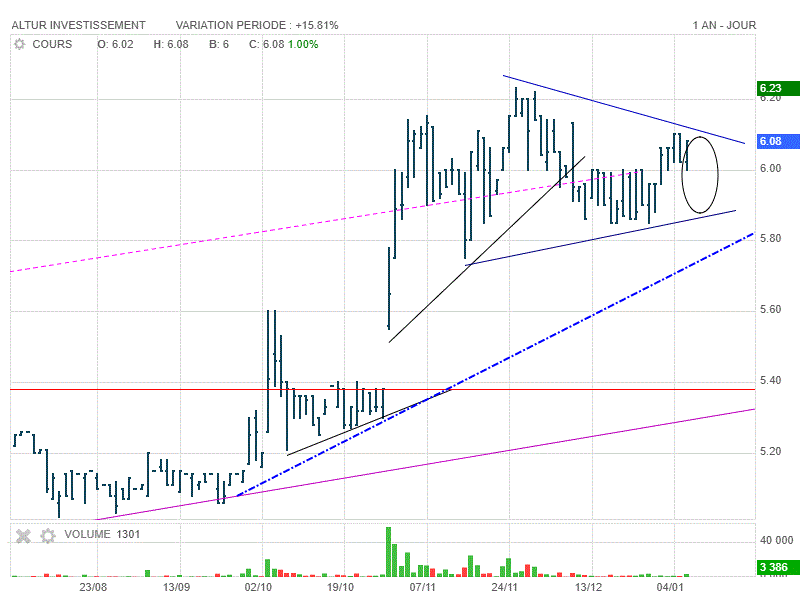809x607 pixels.
Task: Click the VOLUME 1301 label
Action: tap(102, 534)
